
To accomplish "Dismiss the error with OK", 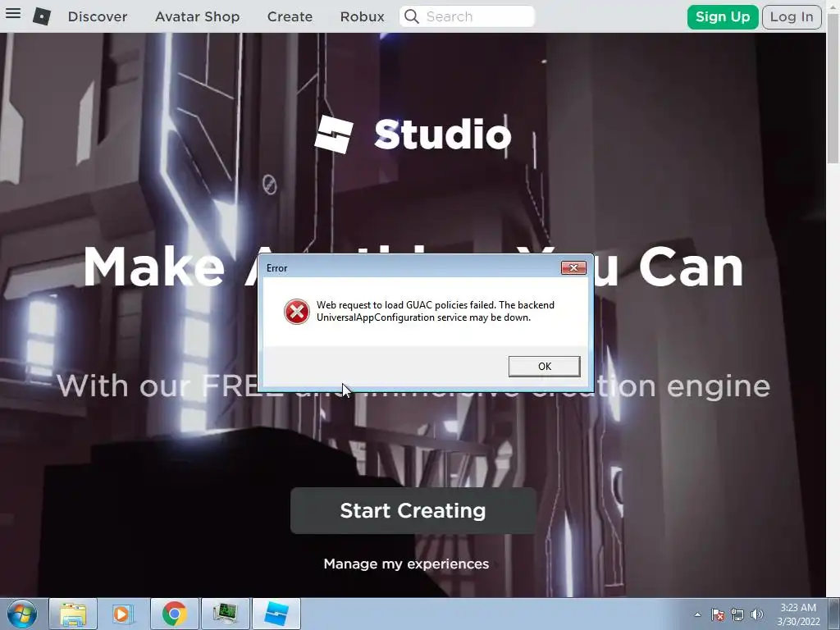I will tap(545, 367).
